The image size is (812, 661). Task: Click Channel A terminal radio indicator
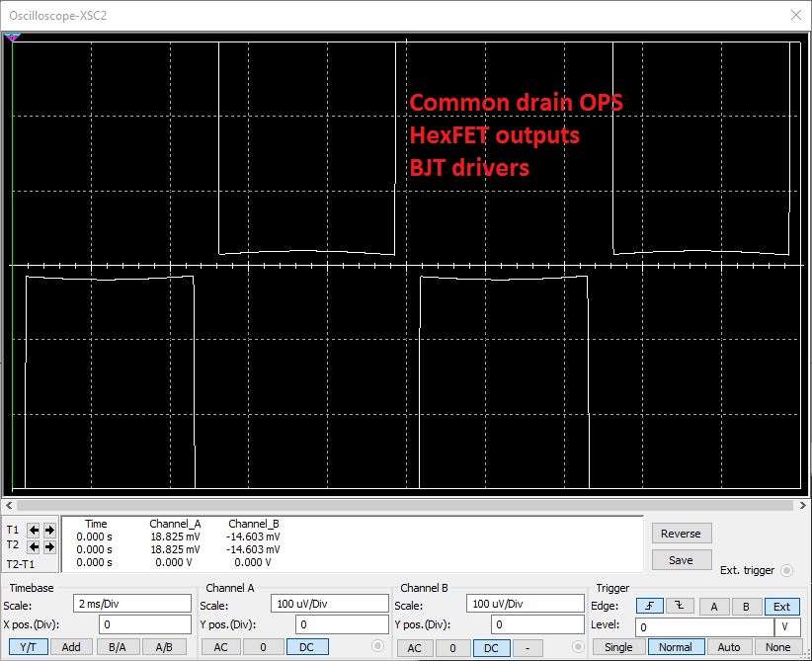(378, 645)
